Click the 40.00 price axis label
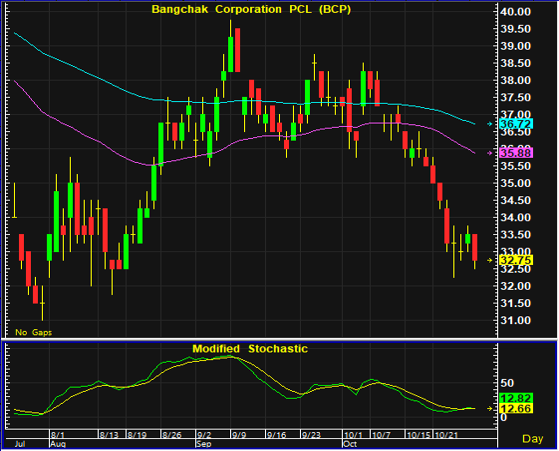This screenshot has width=559, height=451. pyautogui.click(x=516, y=12)
